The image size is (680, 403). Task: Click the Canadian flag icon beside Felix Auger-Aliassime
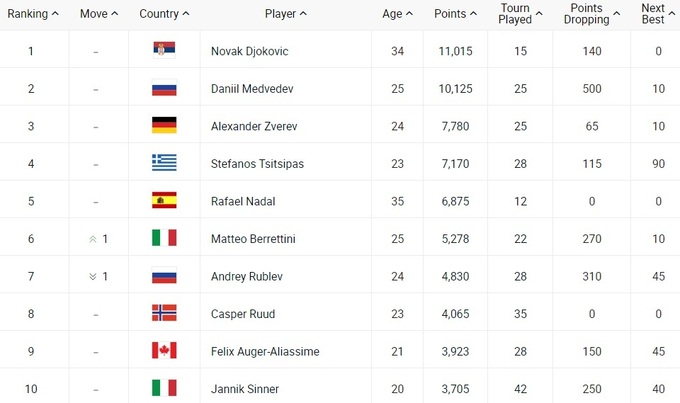(164, 351)
